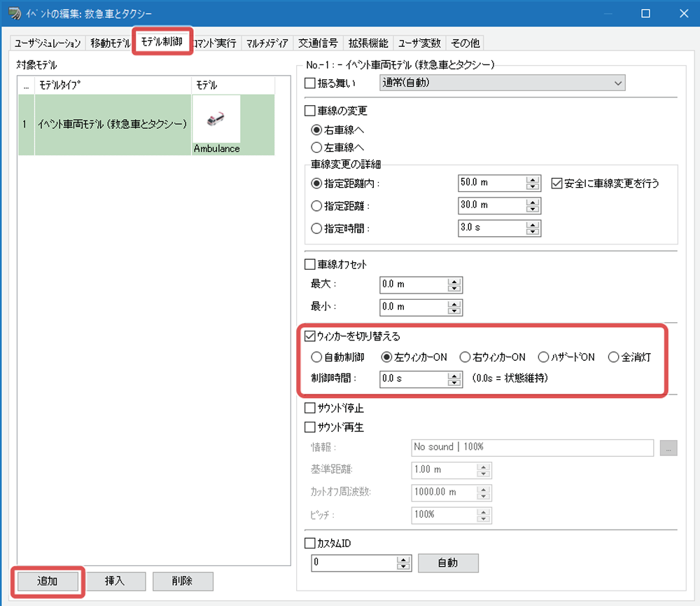The image size is (700, 606).
Task: Click the モデル column header
Action: pyautogui.click(x=234, y=85)
